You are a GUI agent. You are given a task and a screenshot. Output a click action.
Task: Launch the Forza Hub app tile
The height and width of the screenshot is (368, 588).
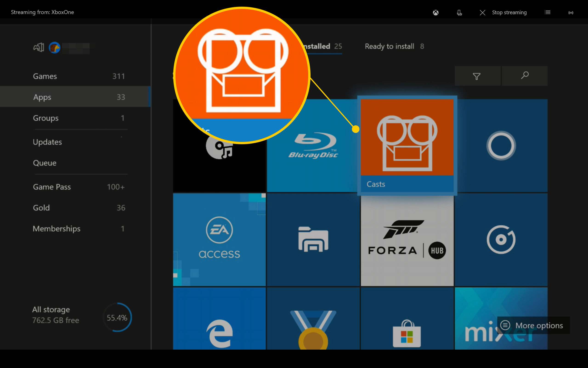coord(407,241)
